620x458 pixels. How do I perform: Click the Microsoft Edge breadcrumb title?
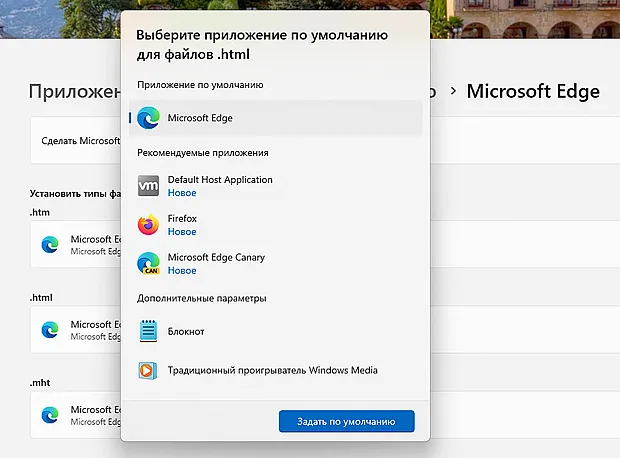[533, 91]
